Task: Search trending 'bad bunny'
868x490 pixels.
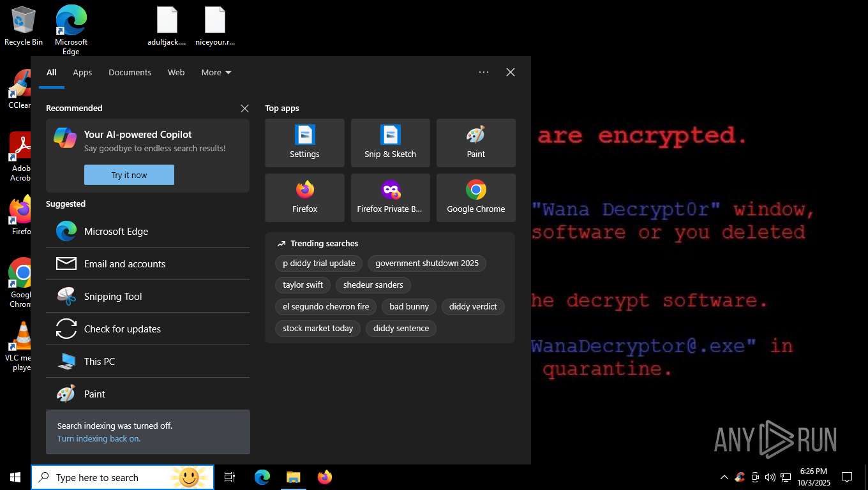Action: pos(409,306)
